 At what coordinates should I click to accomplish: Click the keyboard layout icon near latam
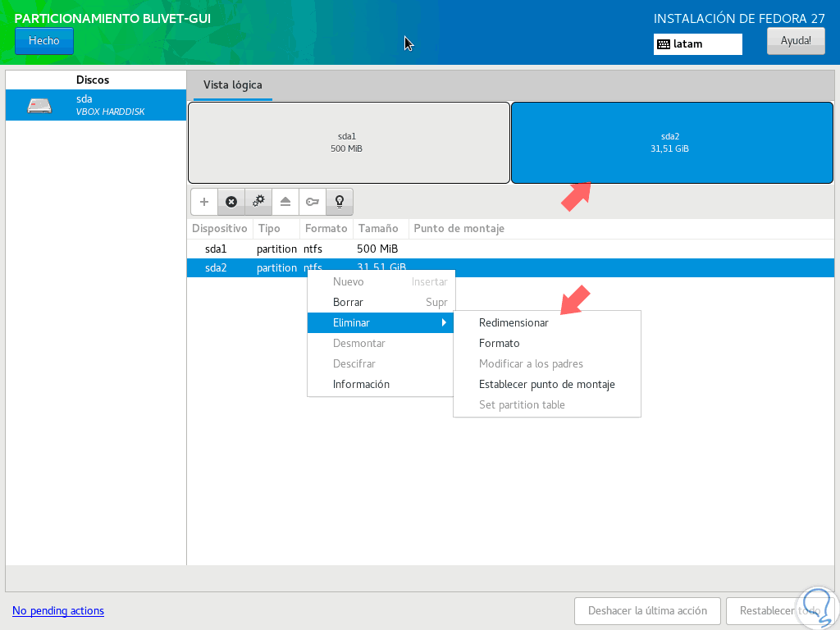(x=664, y=44)
